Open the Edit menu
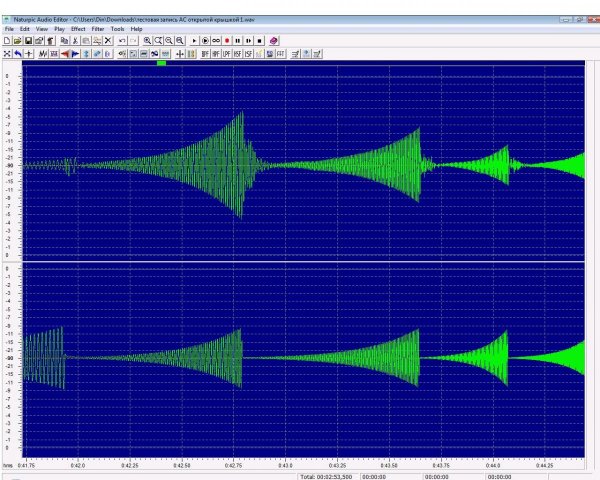The image size is (600, 480). point(25,29)
